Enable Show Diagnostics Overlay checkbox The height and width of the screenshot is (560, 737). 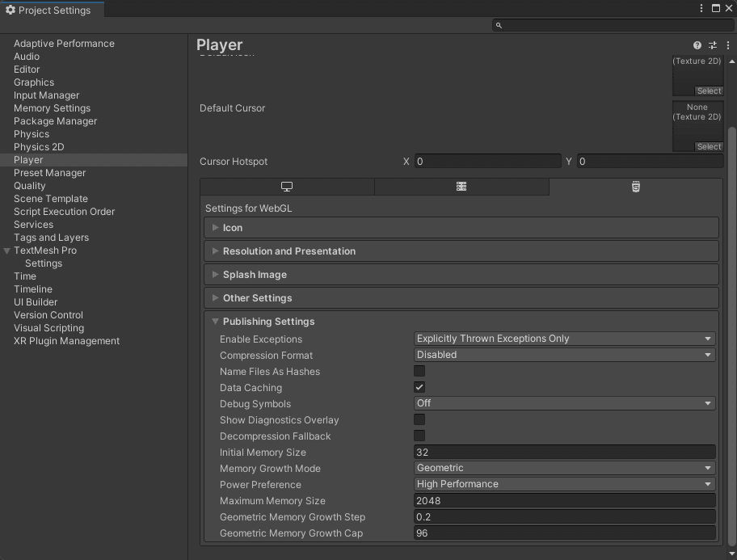(419, 419)
